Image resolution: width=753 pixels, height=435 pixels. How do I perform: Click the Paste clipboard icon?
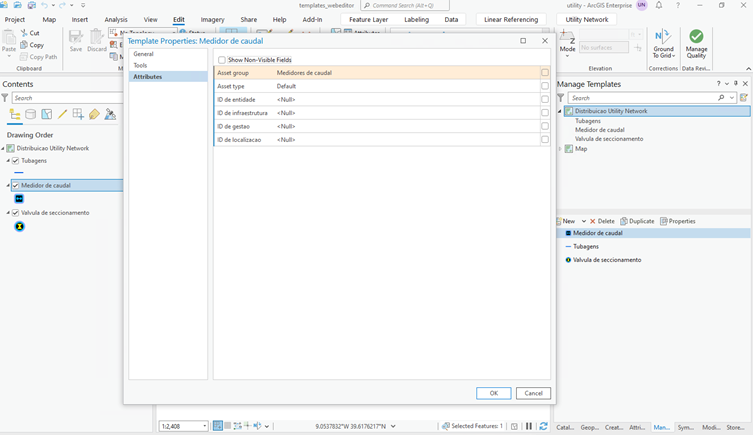click(x=9, y=37)
